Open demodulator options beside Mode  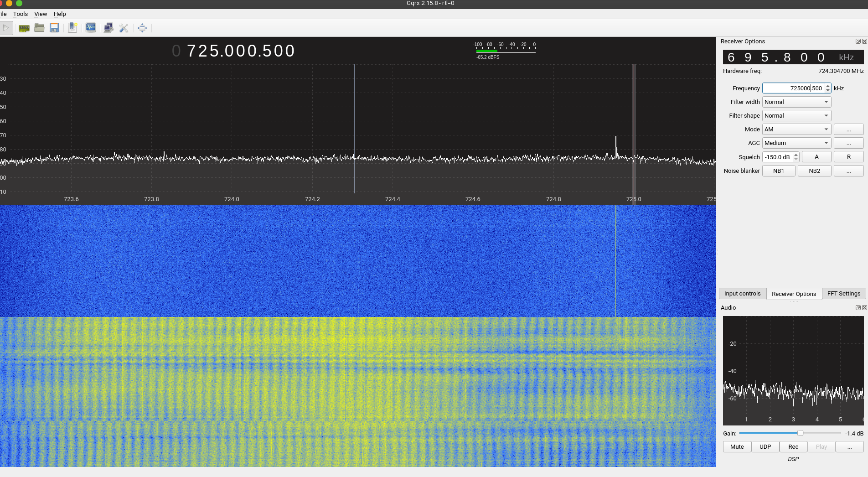click(x=848, y=130)
